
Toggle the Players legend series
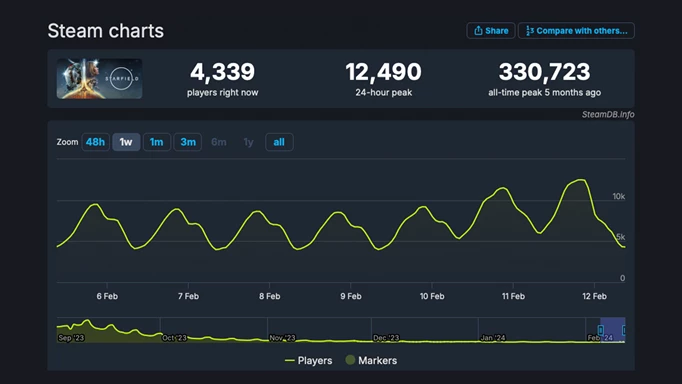[x=308, y=361]
